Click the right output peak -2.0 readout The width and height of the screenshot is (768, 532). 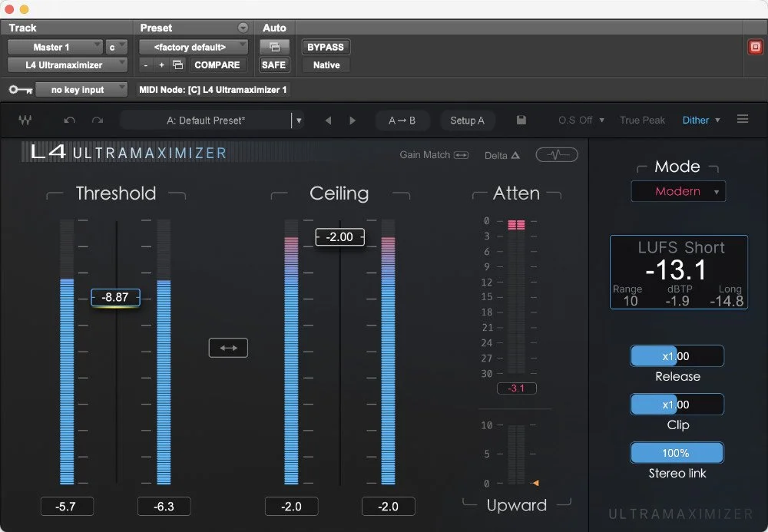388,507
